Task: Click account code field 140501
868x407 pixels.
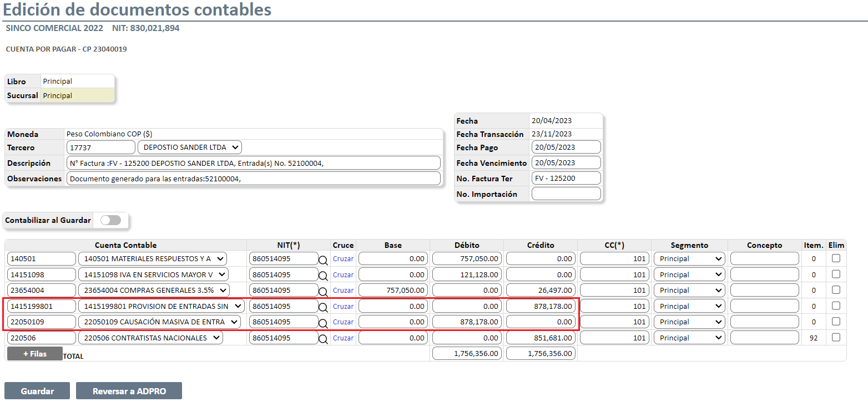Action: tap(42, 258)
